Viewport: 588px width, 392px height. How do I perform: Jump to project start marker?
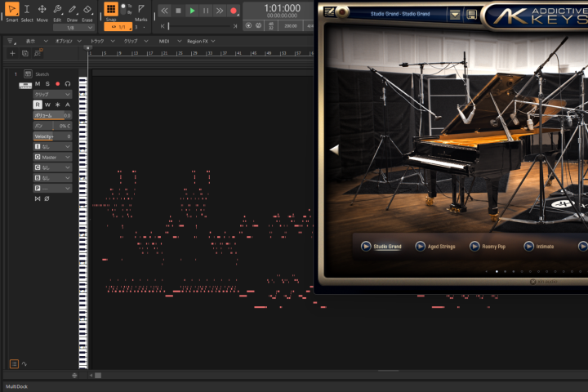(x=163, y=26)
